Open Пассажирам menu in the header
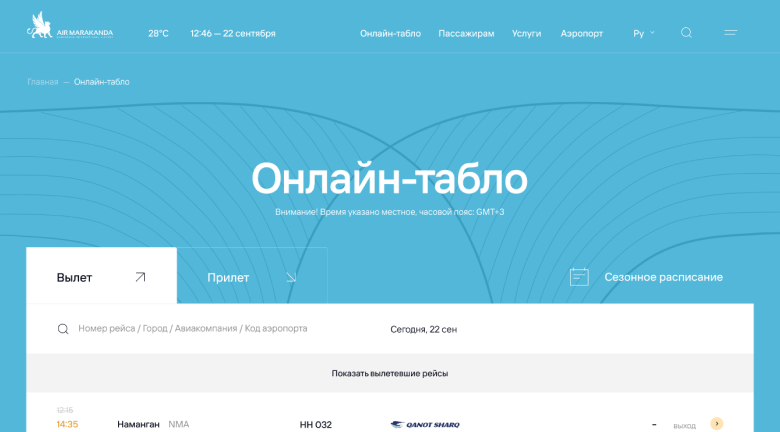 click(x=466, y=33)
